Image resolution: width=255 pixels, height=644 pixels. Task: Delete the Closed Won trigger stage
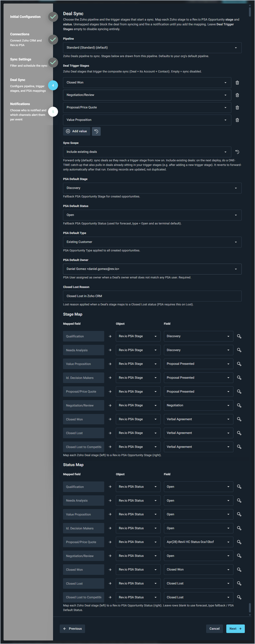(x=237, y=82)
